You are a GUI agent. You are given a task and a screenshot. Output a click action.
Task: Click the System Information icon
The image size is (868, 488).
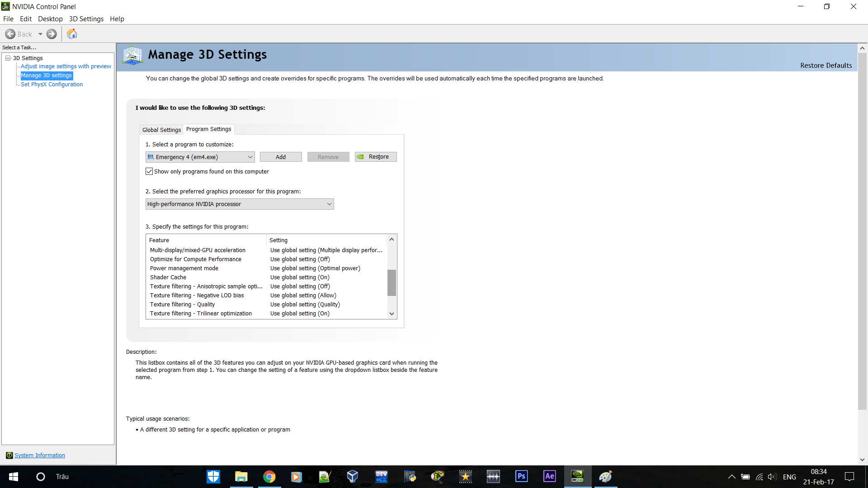click(x=9, y=455)
